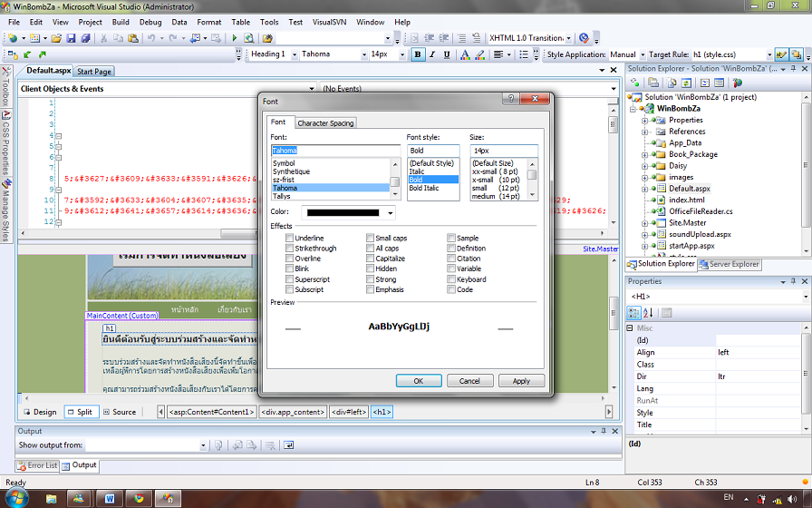The image size is (812, 508).
Task: Check the Strong effect checkbox
Action: pos(370,278)
